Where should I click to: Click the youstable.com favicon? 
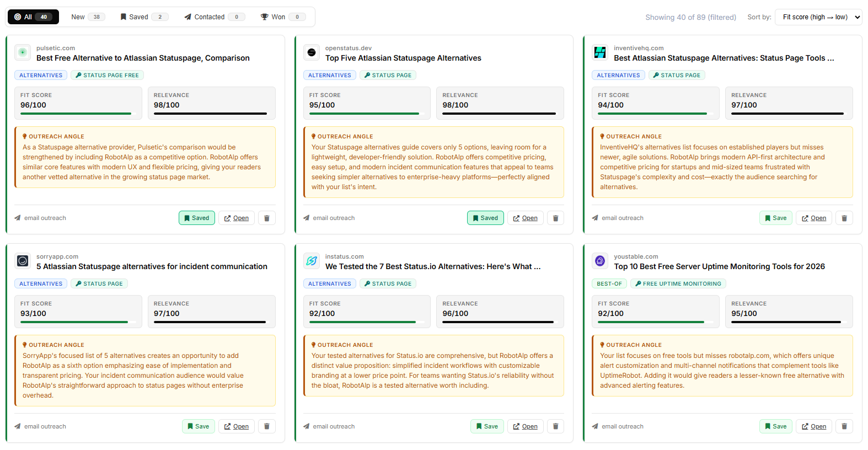[600, 261]
